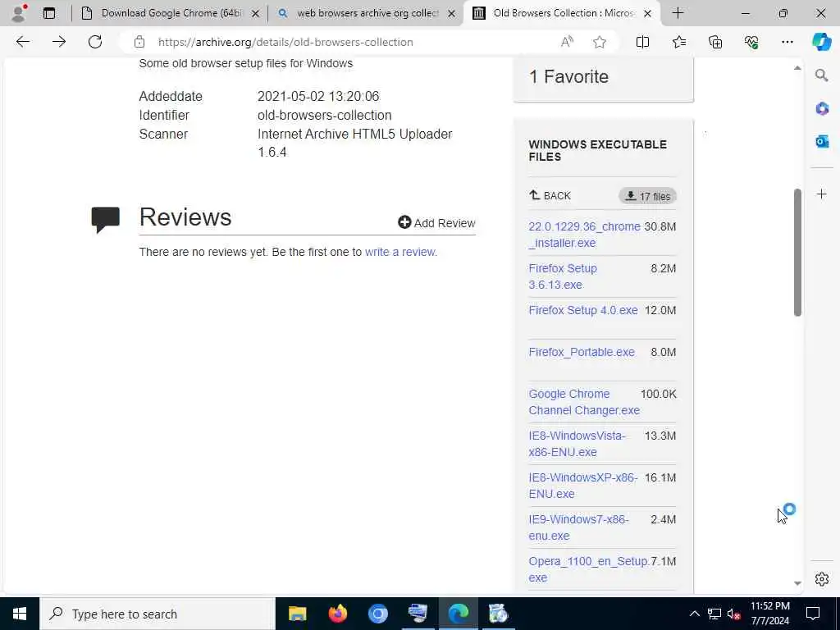Open split screen icon
Viewport: 840px width, 630px height.
point(642,42)
